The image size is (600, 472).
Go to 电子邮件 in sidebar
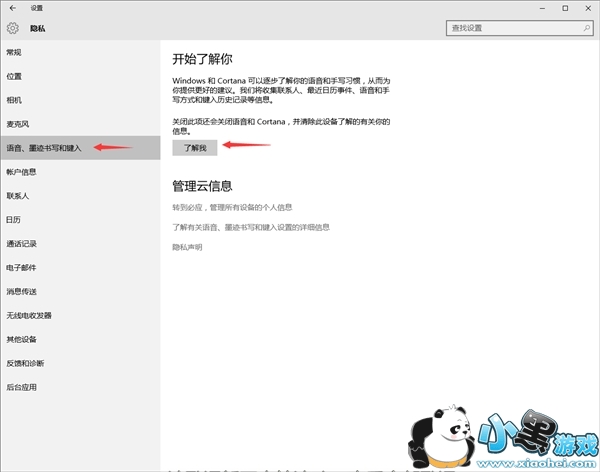pos(20,268)
